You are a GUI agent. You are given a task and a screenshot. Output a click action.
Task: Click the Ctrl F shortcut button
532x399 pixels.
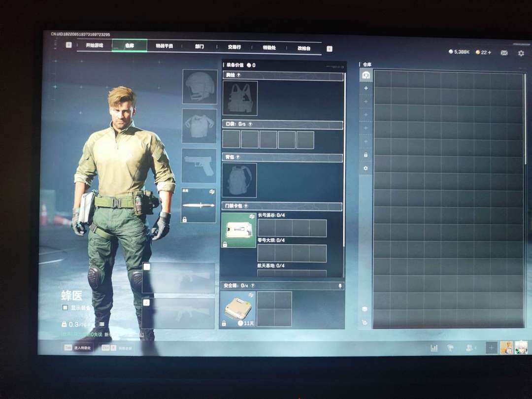(117, 348)
